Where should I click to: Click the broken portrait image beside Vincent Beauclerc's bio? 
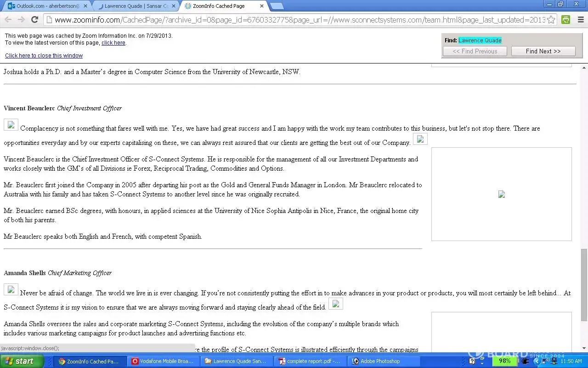tap(502, 194)
